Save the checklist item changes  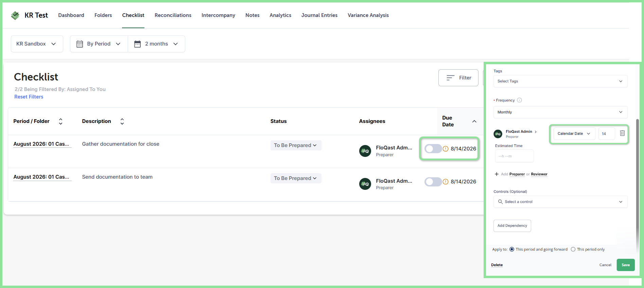(x=626, y=265)
